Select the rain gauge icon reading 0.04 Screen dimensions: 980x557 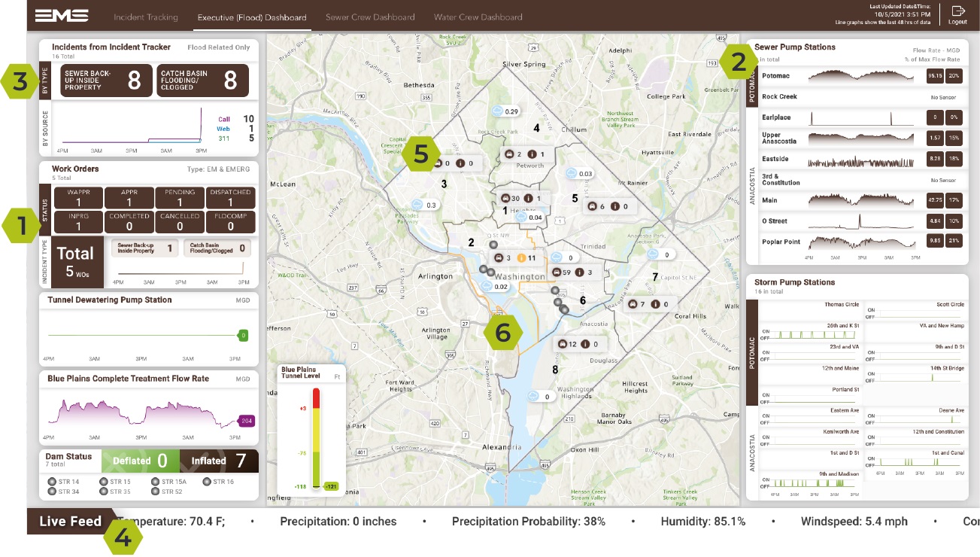[x=520, y=217]
